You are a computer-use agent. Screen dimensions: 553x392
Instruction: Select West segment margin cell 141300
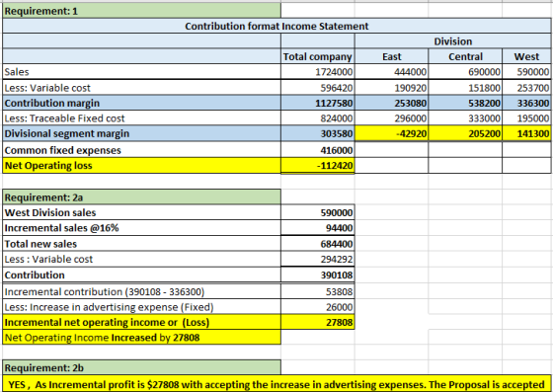point(526,133)
